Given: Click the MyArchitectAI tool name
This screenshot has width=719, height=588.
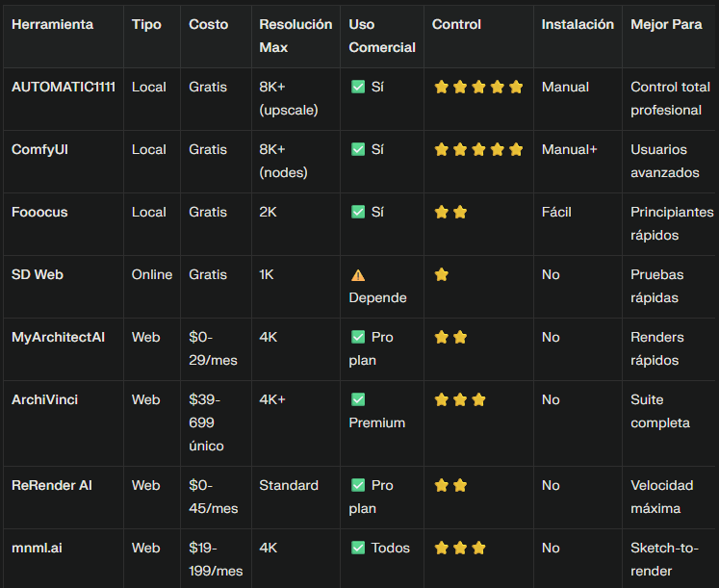Looking at the screenshot, I should coord(58,337).
